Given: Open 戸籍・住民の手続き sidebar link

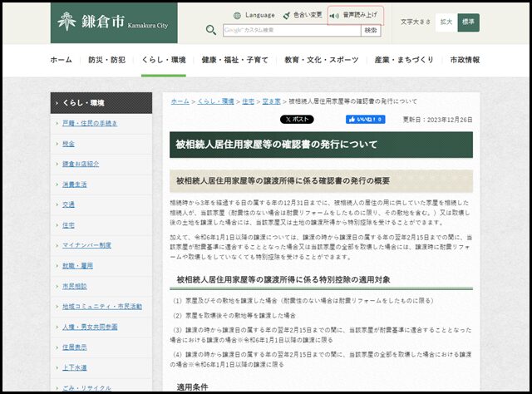Looking at the screenshot, I should (90, 123).
